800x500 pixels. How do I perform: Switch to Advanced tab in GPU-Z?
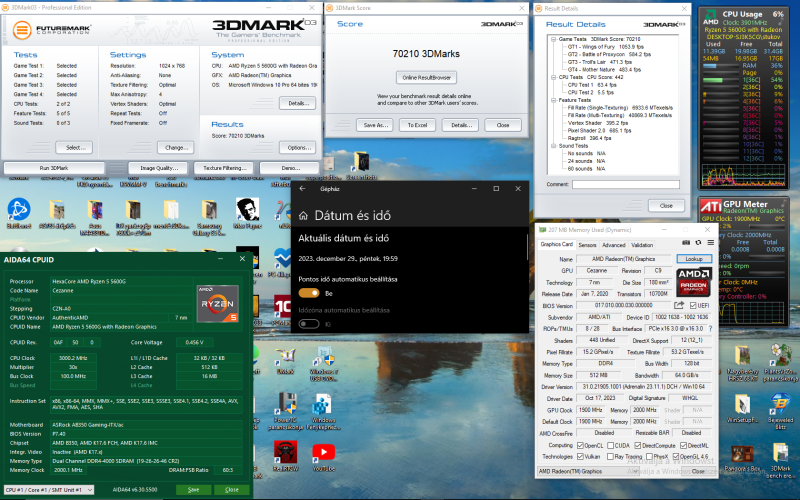(613, 245)
